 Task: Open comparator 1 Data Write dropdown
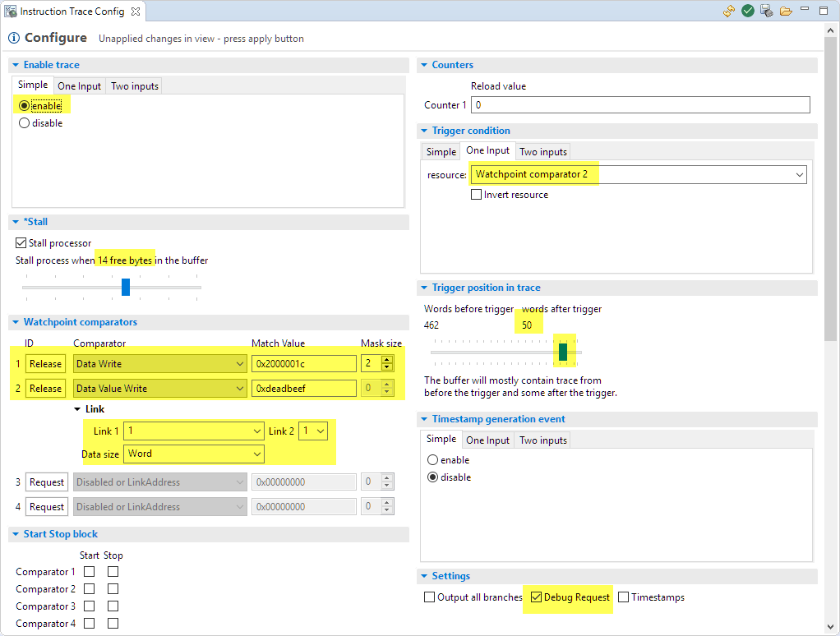click(x=239, y=364)
